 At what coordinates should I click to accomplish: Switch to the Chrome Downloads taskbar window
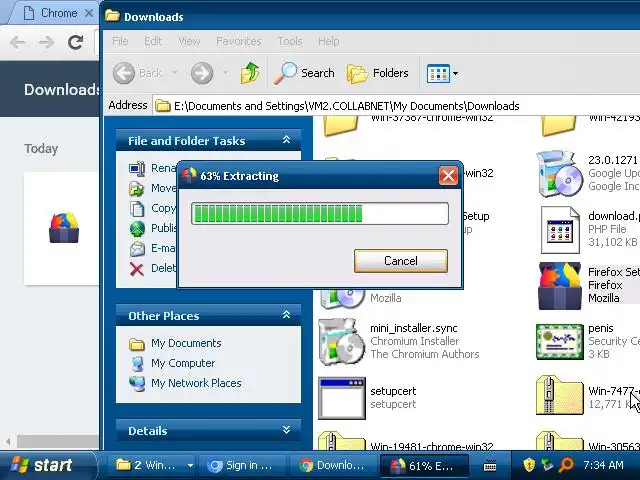click(x=333, y=465)
